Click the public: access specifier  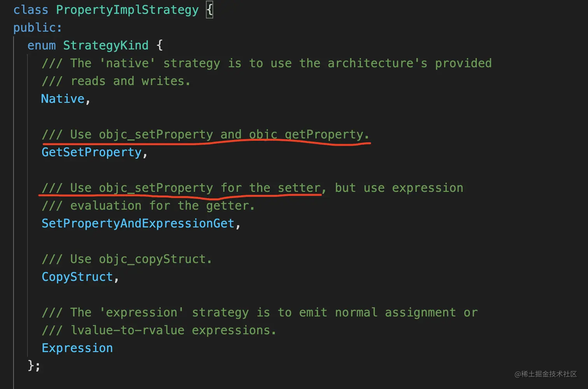37,28
